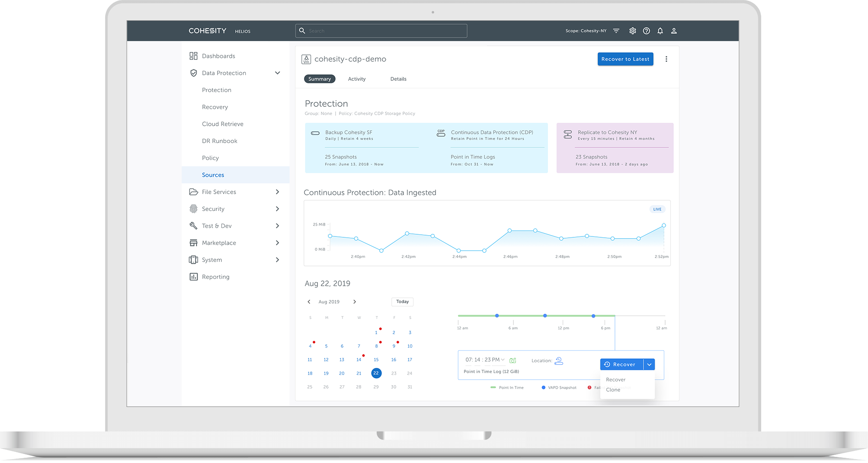The image size is (868, 463).
Task: Click the Replicate to Cohesity NY icon
Action: pos(568,134)
